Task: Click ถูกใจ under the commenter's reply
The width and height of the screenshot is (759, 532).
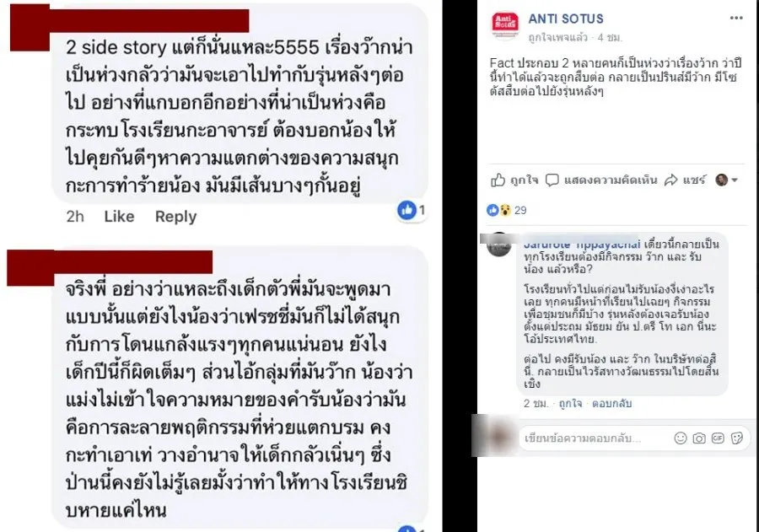Action: [570, 403]
